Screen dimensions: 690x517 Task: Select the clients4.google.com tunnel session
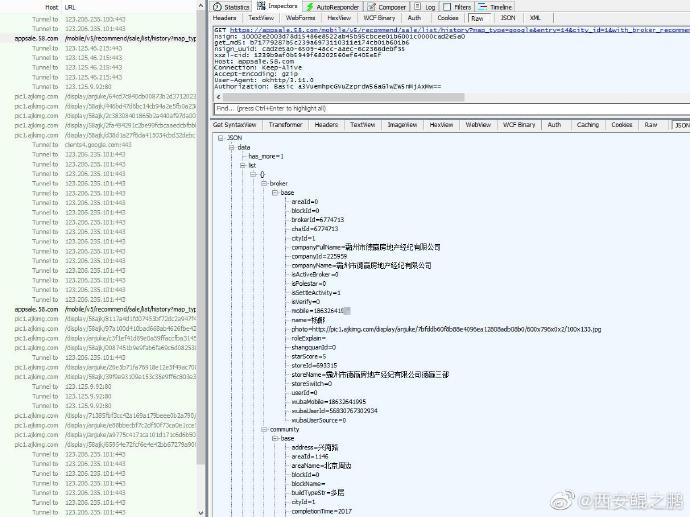point(98,145)
